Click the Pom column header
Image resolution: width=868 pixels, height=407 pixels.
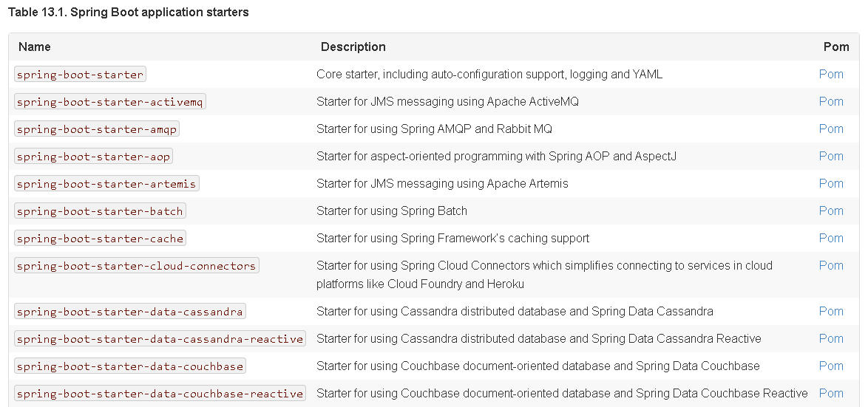[836, 47]
